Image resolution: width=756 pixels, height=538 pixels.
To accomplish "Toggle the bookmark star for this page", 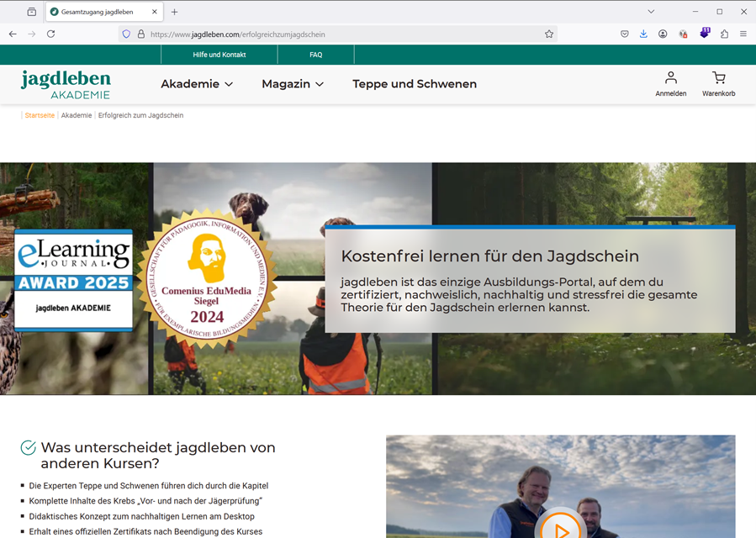I will pyautogui.click(x=549, y=34).
